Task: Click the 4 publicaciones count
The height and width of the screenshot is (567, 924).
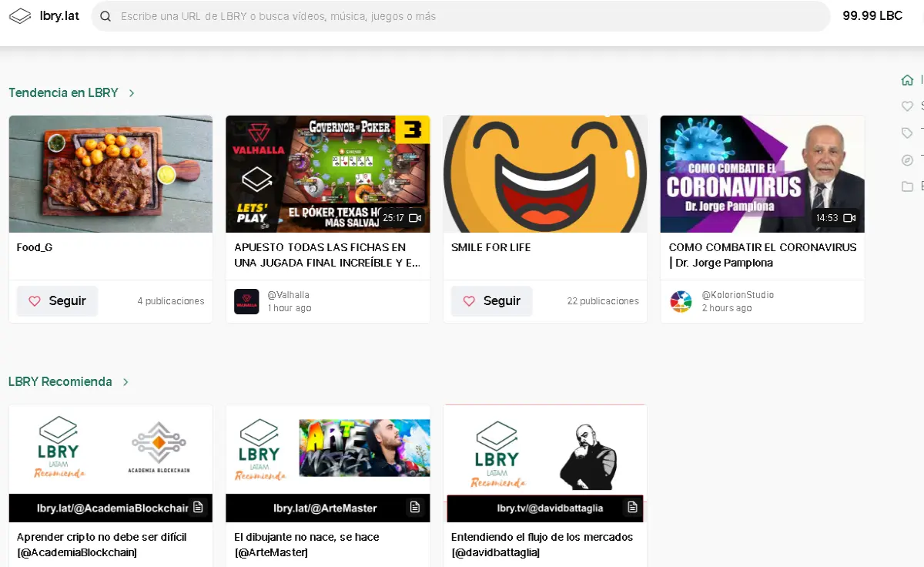Action: tap(171, 301)
